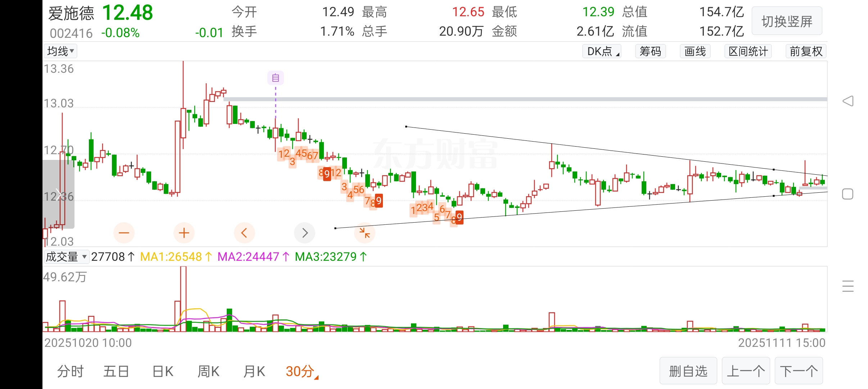Toggle the 区间统计 range statistics mode
This screenshot has height=389, width=868.
point(748,52)
